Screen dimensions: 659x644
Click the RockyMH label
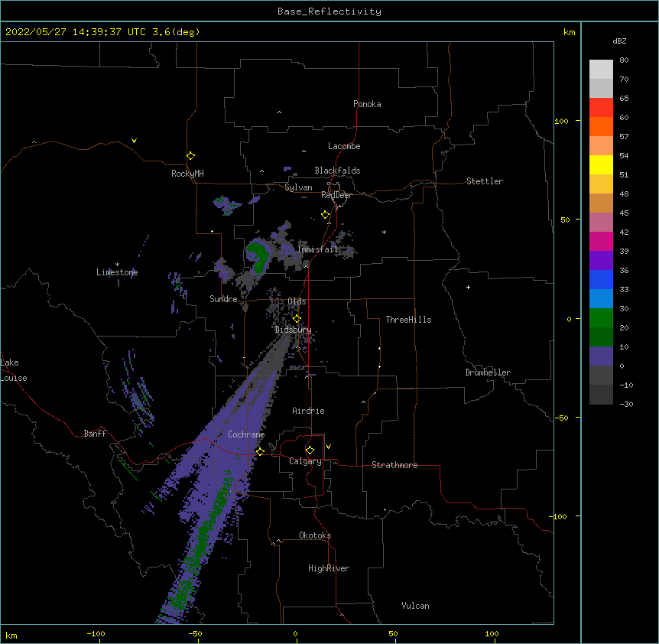(x=187, y=174)
